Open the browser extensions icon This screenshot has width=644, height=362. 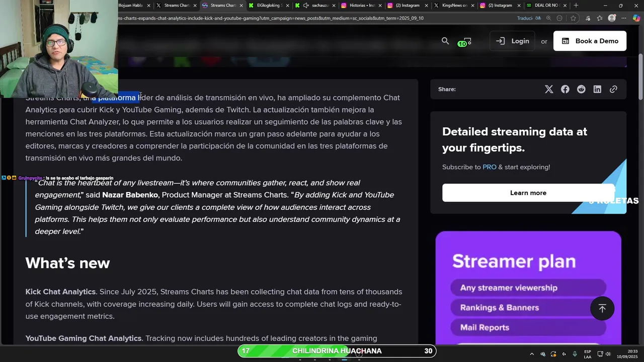pyautogui.click(x=588, y=18)
